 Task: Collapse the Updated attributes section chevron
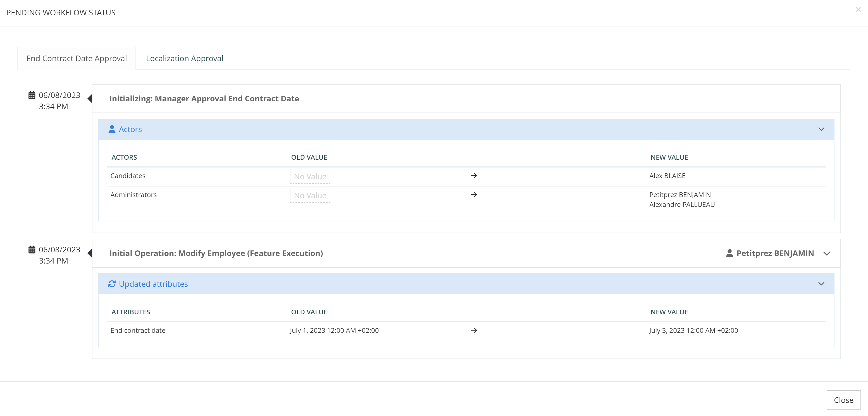pos(821,284)
